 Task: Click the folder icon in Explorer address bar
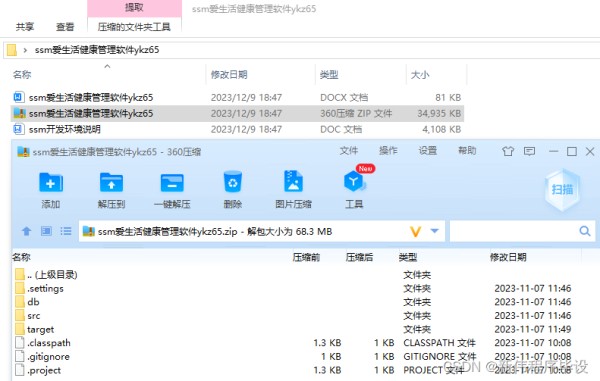coord(12,50)
